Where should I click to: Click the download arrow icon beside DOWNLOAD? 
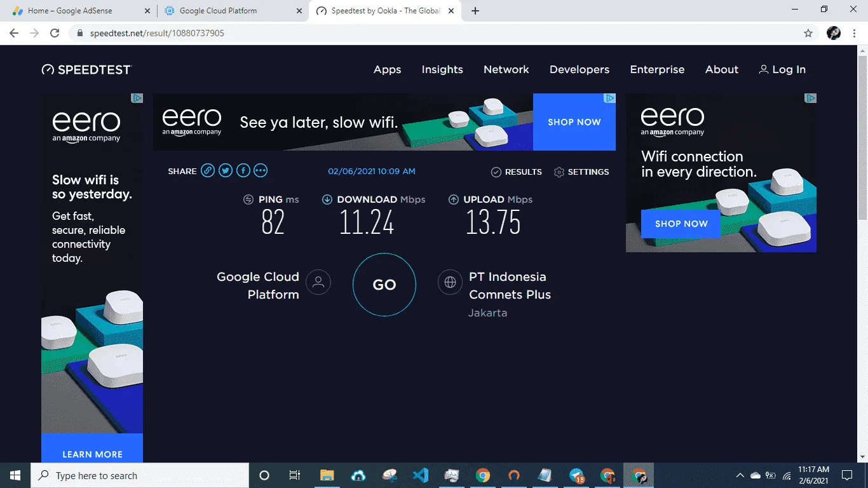click(x=327, y=200)
